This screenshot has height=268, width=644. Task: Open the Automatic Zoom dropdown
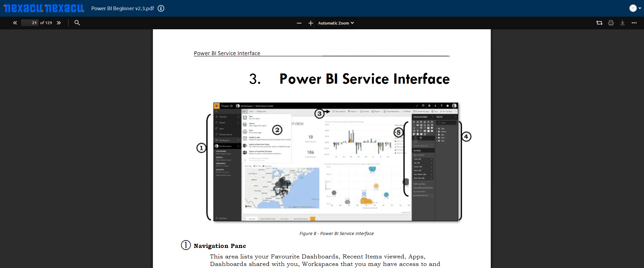pos(336,23)
